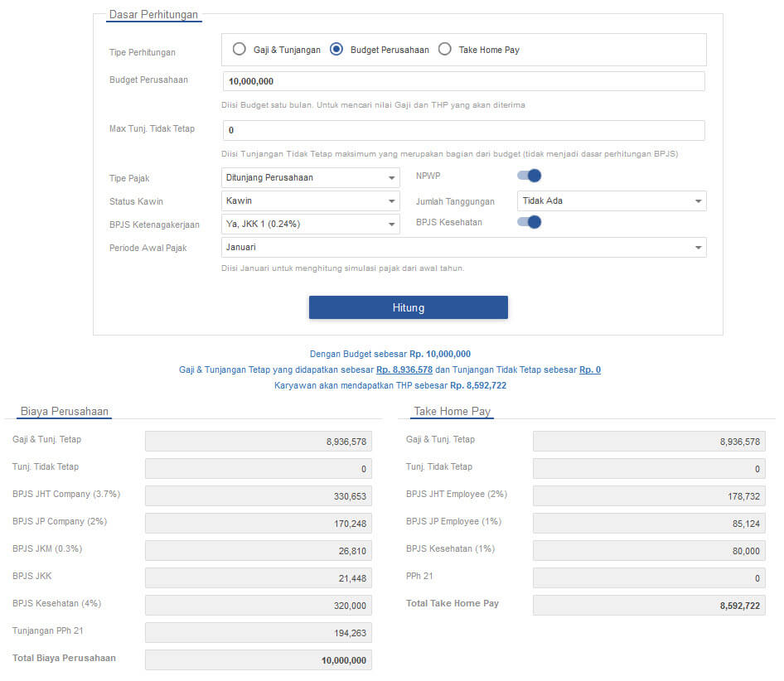Open the Tipe Pajak dropdown
784x681 pixels.
click(x=311, y=177)
